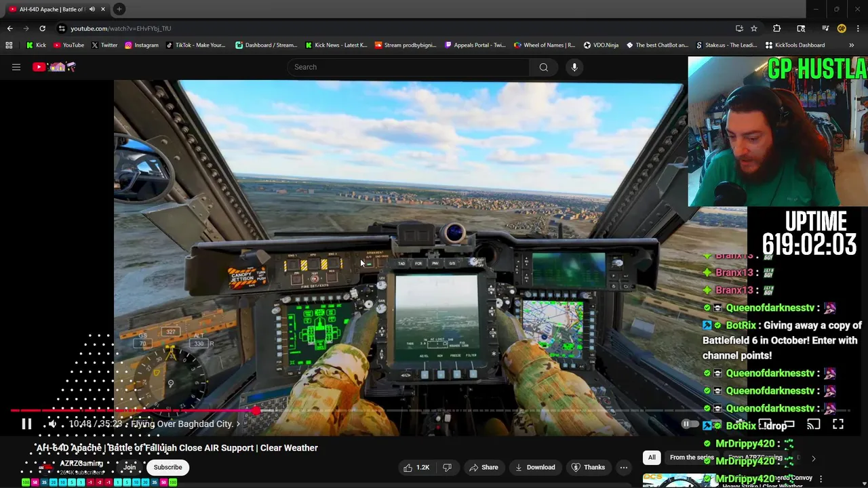The image size is (868, 488).
Task: Click the Thanks button
Action: 588,468
